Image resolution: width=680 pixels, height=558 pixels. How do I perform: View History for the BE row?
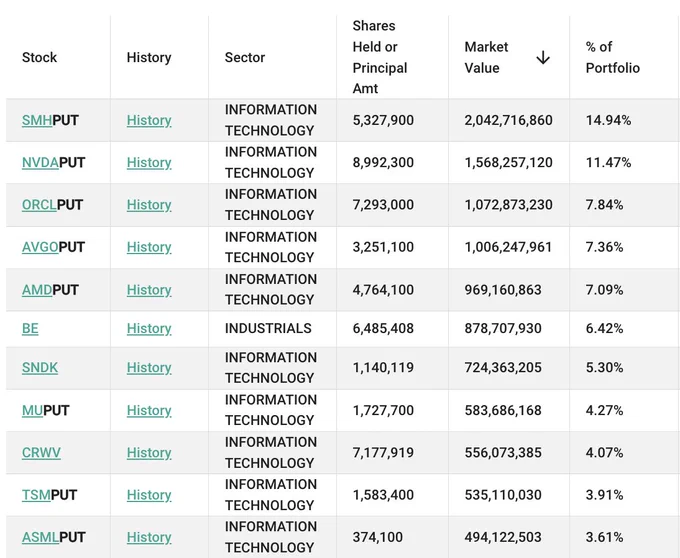149,328
